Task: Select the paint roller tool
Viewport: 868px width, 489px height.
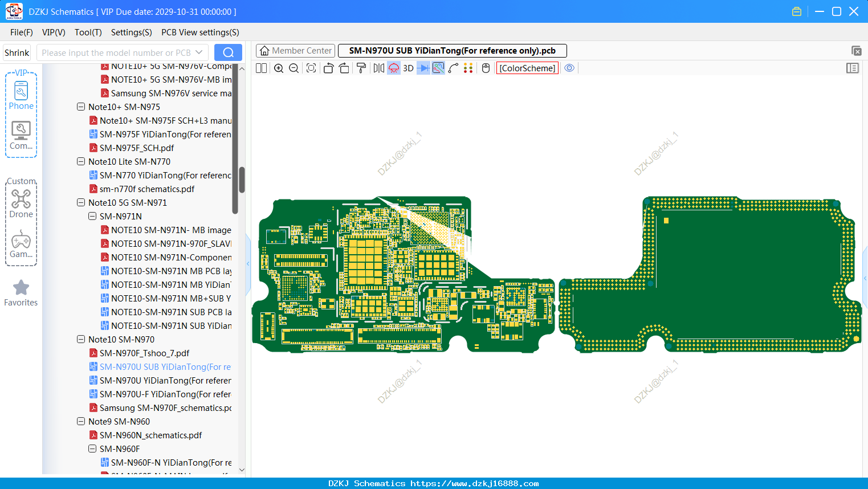Action: (361, 68)
